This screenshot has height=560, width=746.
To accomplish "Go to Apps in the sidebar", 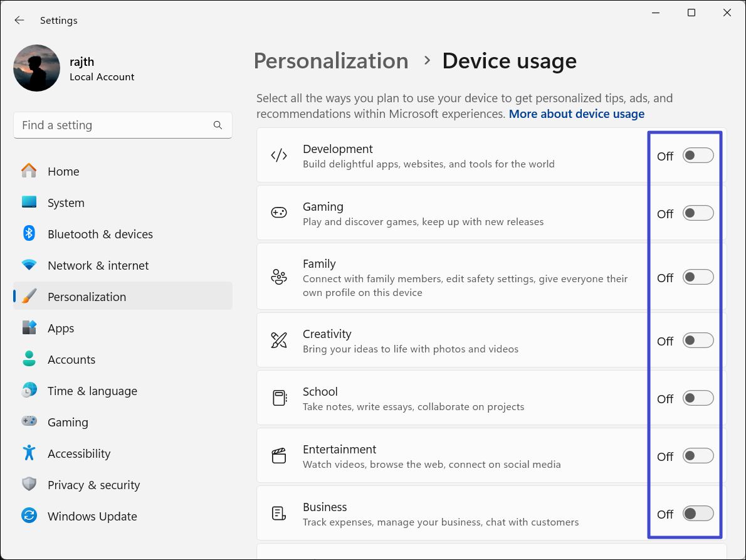I will click(61, 328).
